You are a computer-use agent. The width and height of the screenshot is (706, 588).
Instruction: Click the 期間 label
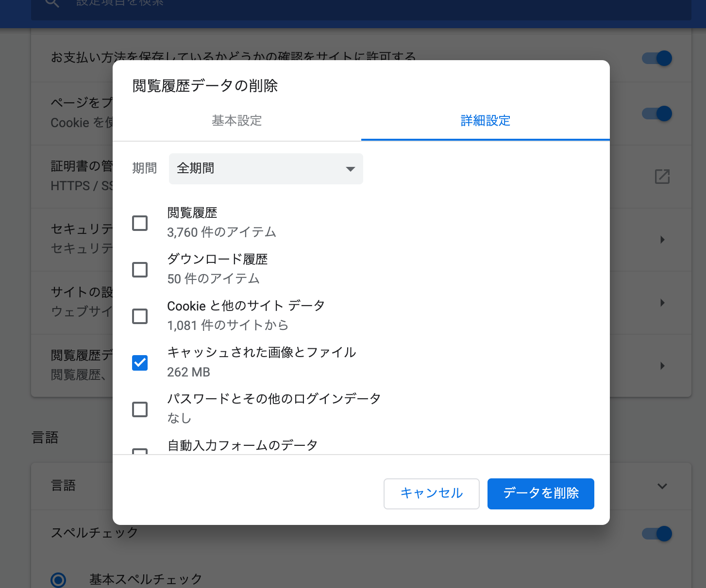(x=145, y=168)
